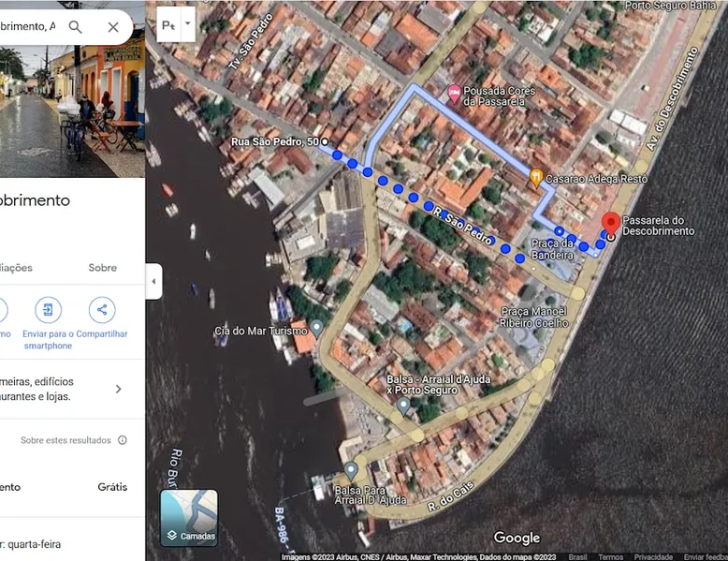Click the Compartilhar share icon

[102, 310]
